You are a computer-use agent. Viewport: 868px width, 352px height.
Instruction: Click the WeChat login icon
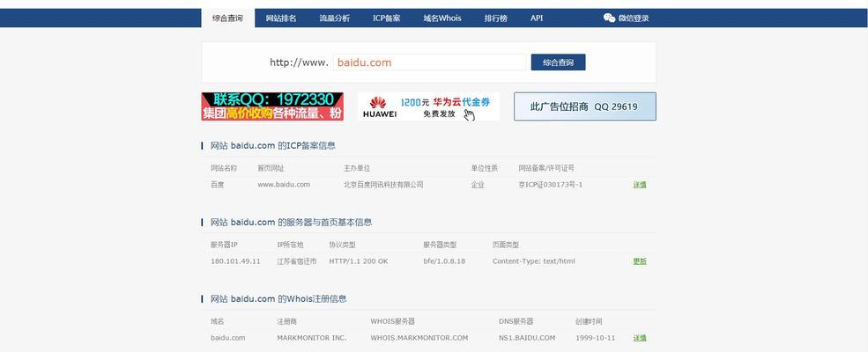610,18
